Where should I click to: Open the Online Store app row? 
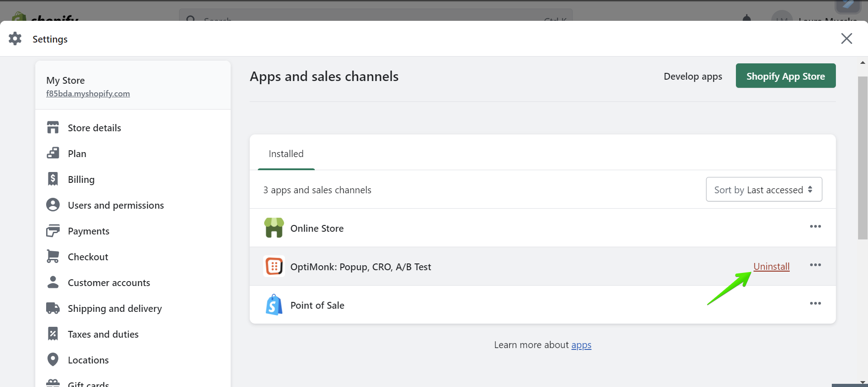pos(542,228)
